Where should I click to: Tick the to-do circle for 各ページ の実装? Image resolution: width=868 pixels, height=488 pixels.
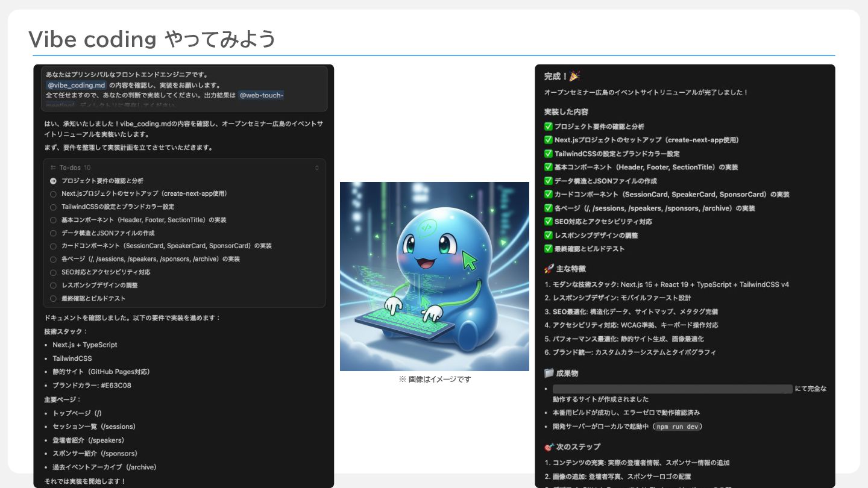coord(53,259)
